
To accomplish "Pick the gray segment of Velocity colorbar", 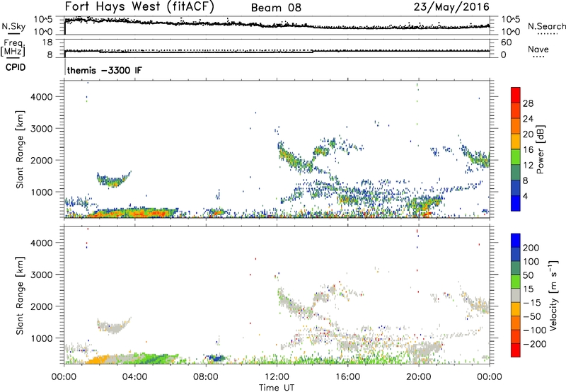I will click(x=516, y=296).
